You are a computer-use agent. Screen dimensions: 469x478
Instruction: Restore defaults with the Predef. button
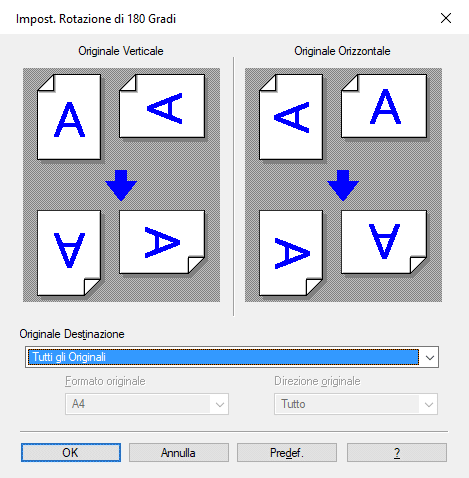pyautogui.click(x=287, y=453)
